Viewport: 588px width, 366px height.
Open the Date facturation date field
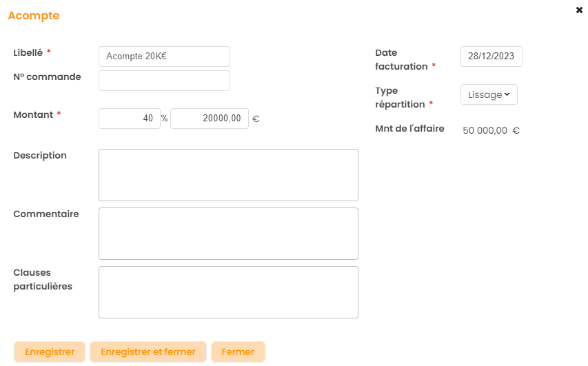click(x=491, y=57)
